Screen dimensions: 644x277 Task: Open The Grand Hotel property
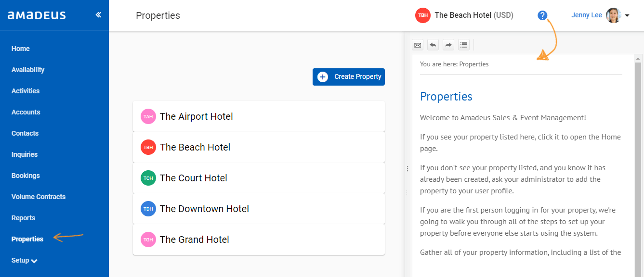pyautogui.click(x=259, y=239)
